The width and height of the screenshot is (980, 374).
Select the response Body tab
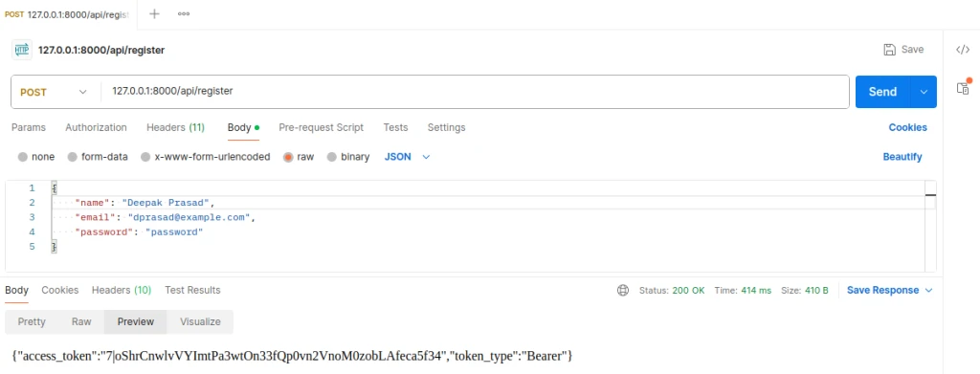pyautogui.click(x=17, y=291)
